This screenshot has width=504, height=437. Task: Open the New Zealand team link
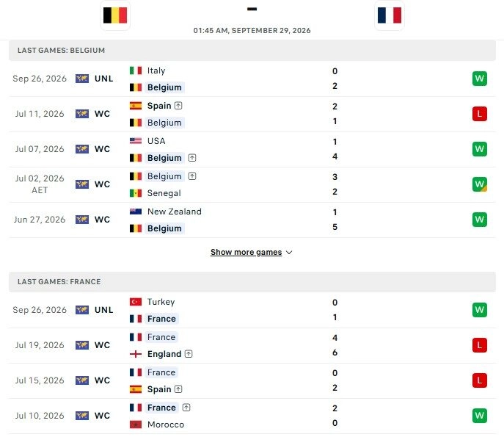tap(174, 212)
